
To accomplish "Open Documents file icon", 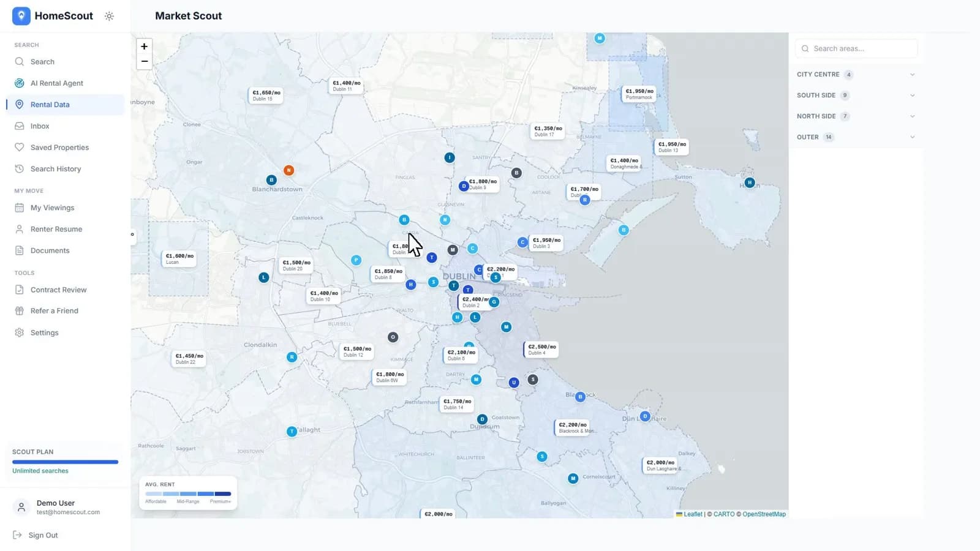I will tap(20, 250).
